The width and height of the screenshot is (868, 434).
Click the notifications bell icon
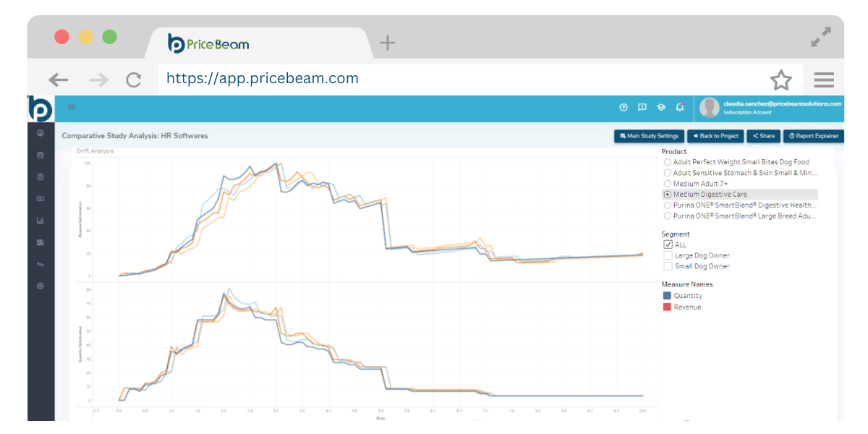[680, 108]
